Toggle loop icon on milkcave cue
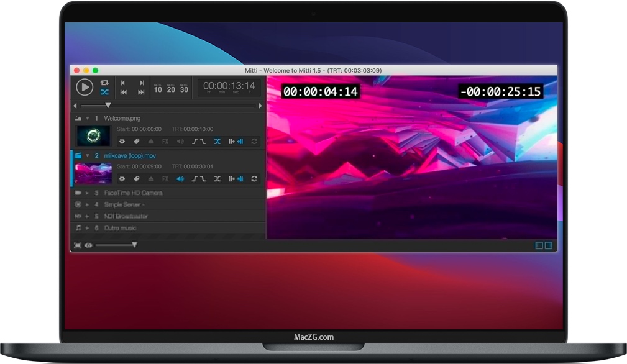627x364 pixels. point(254,179)
